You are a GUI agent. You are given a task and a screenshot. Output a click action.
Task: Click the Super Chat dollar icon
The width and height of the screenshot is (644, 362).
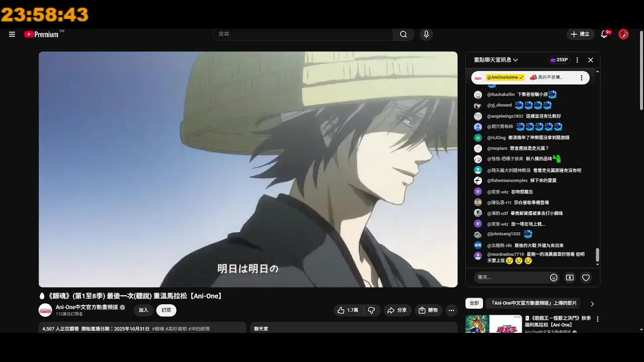pos(570,278)
